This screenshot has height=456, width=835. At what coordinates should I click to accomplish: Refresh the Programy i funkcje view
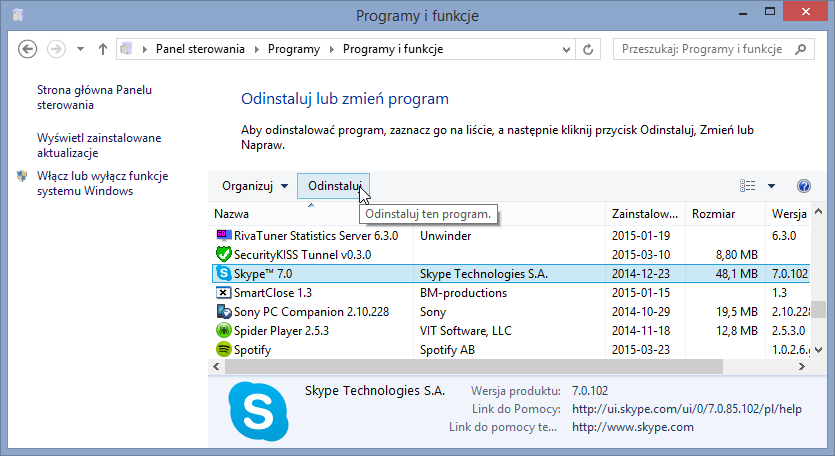[x=588, y=49]
